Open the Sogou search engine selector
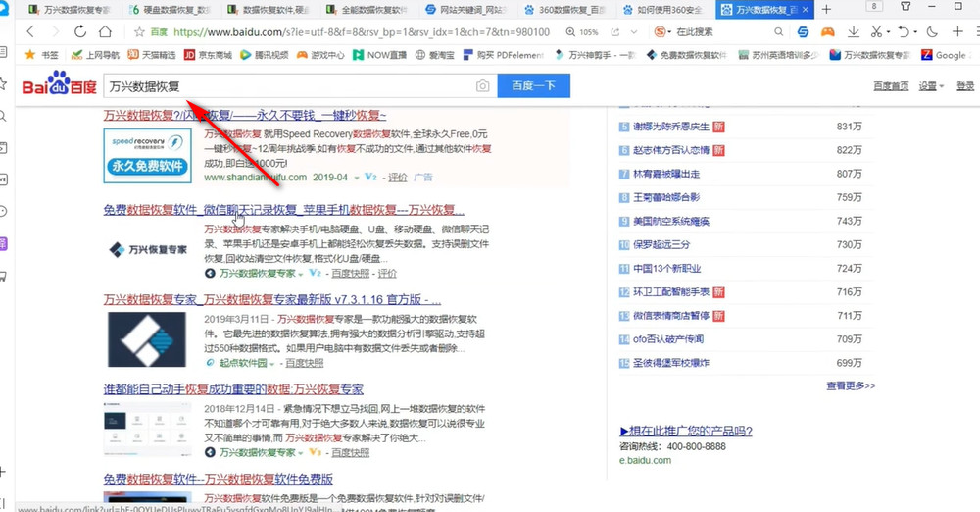Image resolution: width=980 pixels, height=512 pixels. point(661,32)
